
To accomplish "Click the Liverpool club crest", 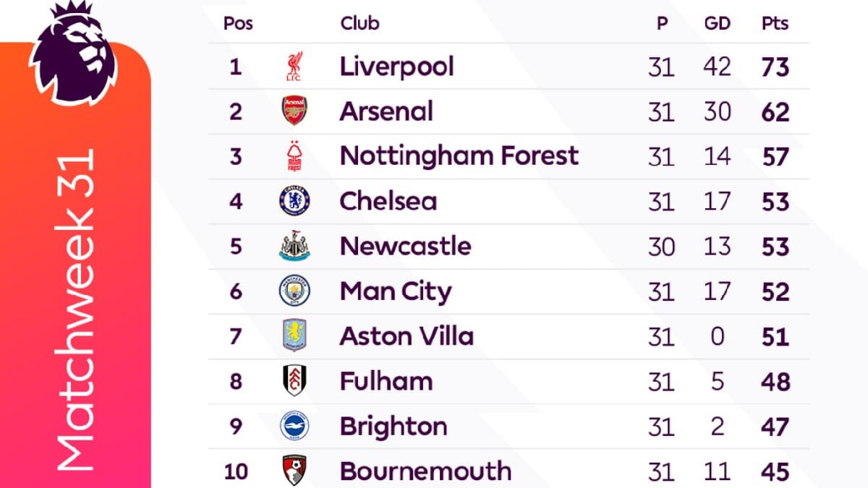I will tap(294, 67).
